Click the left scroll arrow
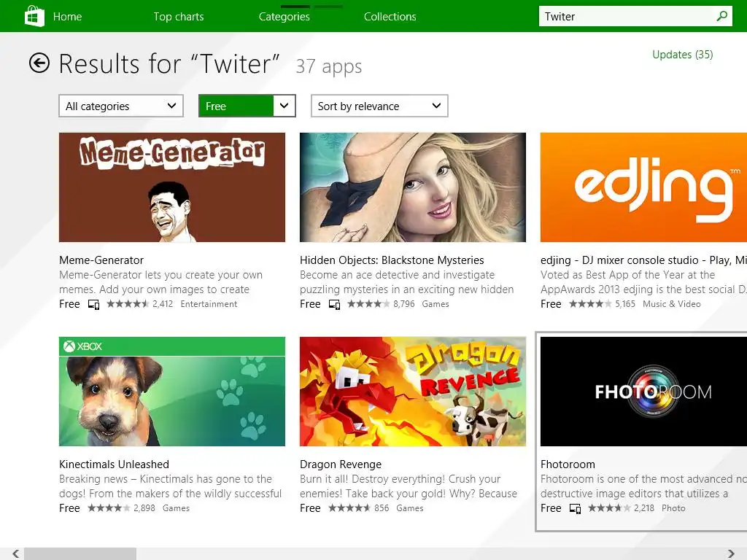This screenshot has width=747, height=560. click(16, 553)
